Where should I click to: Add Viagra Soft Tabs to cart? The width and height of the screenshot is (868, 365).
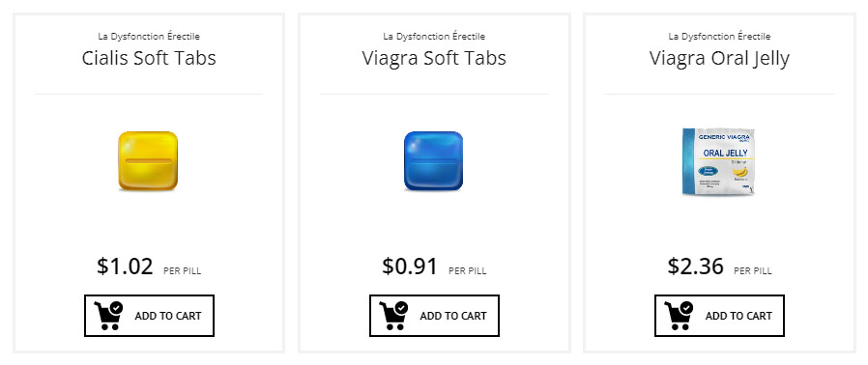434,316
